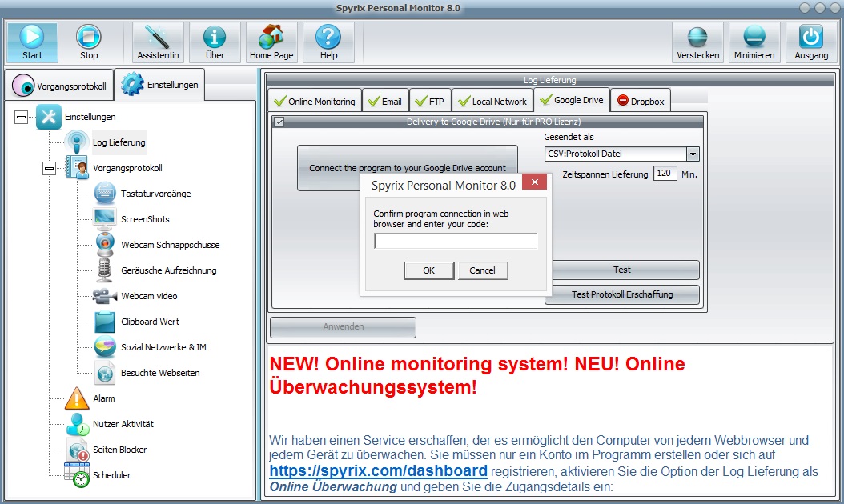
Task: Open the FTP delivery tab
Action: (429, 101)
